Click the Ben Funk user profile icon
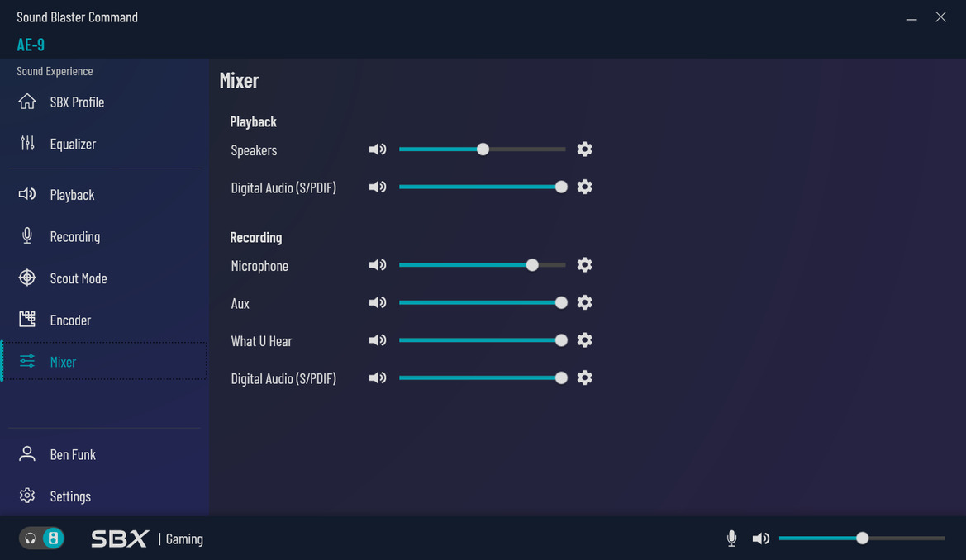Viewport: 966px width, 560px height. pos(27,454)
